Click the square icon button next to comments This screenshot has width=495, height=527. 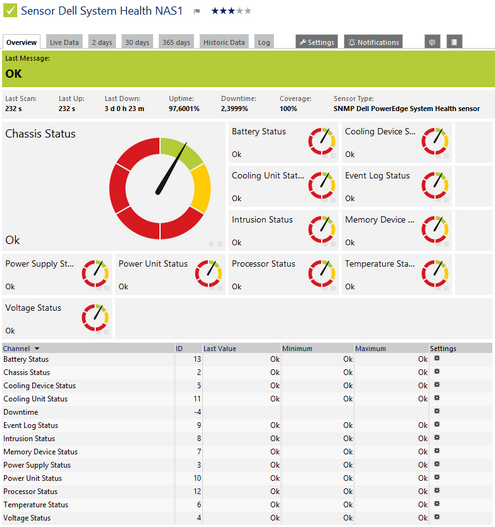pyautogui.click(x=454, y=42)
